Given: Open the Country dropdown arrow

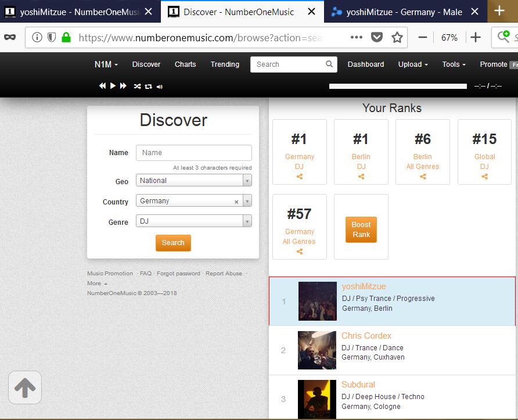Looking at the screenshot, I should (x=247, y=201).
